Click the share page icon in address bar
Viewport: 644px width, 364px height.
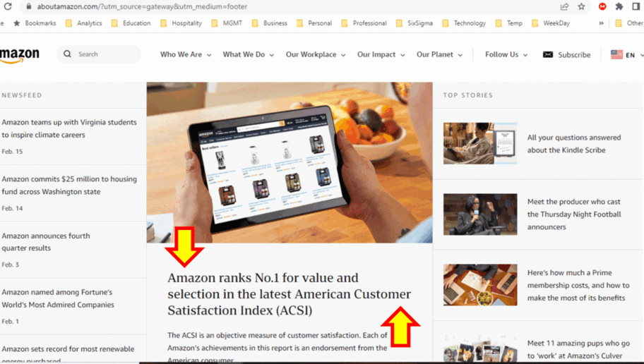coord(564,6)
